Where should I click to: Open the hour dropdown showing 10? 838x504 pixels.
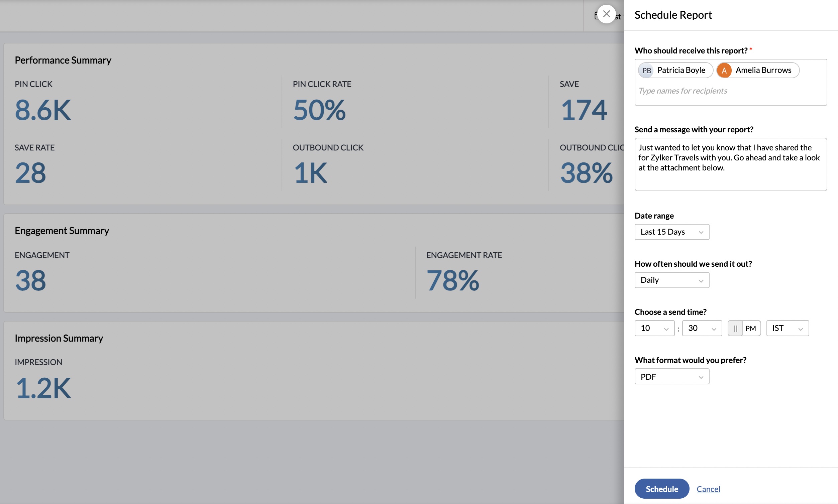pos(654,328)
